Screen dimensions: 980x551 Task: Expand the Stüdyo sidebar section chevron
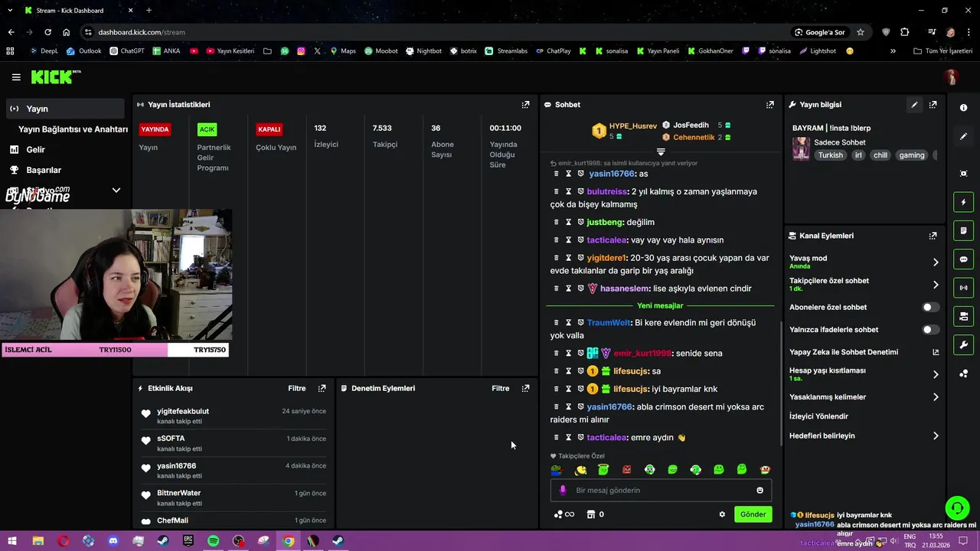[x=116, y=191]
